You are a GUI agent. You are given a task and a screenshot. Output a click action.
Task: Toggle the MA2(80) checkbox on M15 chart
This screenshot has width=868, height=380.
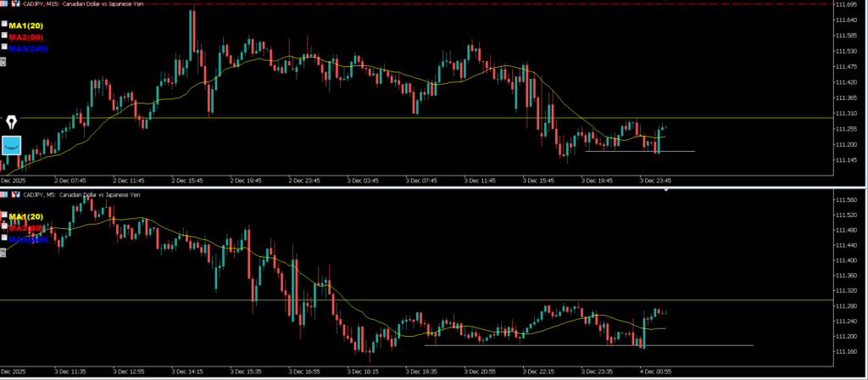click(4, 36)
